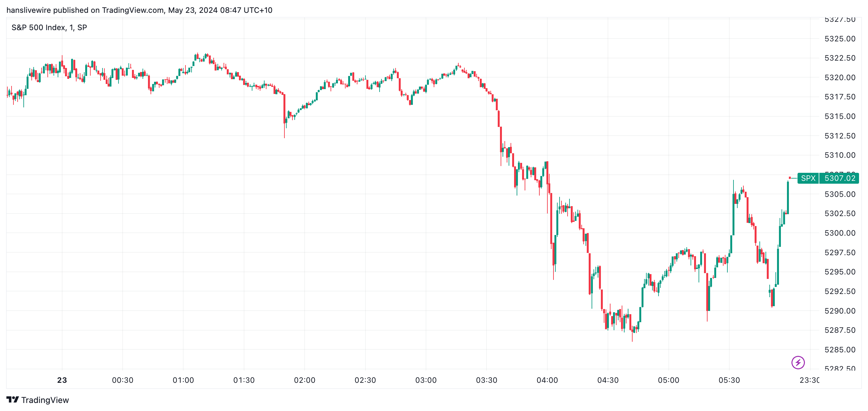
Task: Click the 04:00 time axis label
Action: (547, 380)
